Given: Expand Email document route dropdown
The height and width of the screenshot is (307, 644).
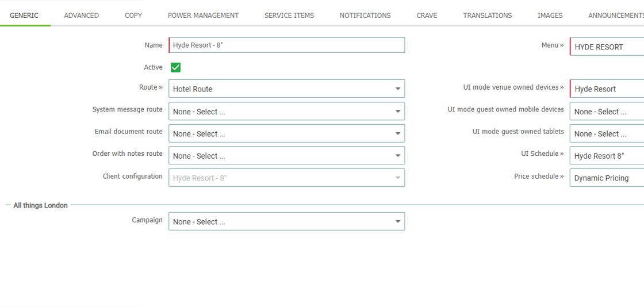Looking at the screenshot, I should tap(287, 133).
